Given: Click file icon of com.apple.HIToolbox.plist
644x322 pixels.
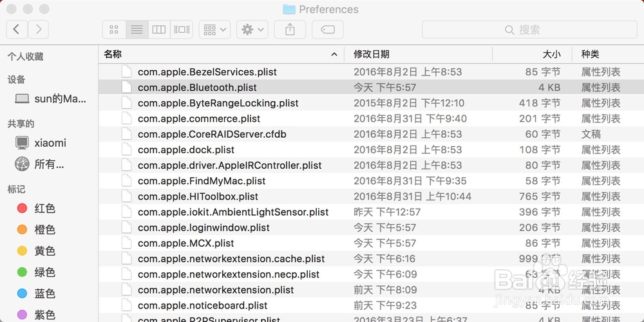Looking at the screenshot, I should 126,196.
